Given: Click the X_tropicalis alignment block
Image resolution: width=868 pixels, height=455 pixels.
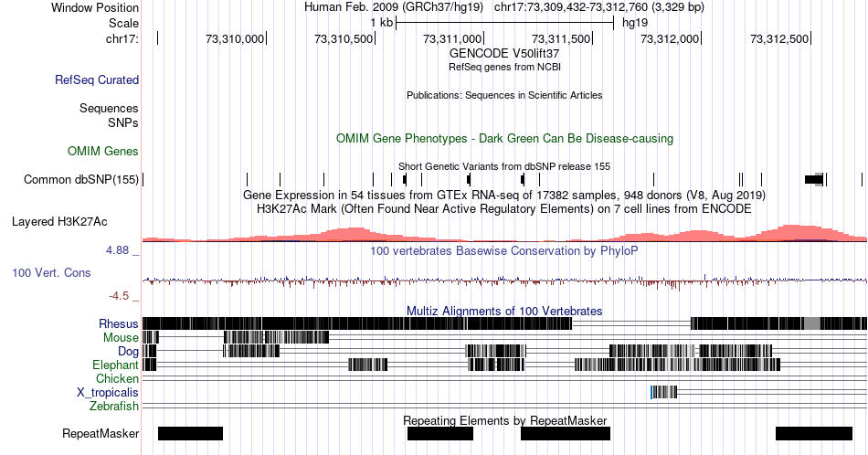Looking at the screenshot, I should [x=663, y=392].
